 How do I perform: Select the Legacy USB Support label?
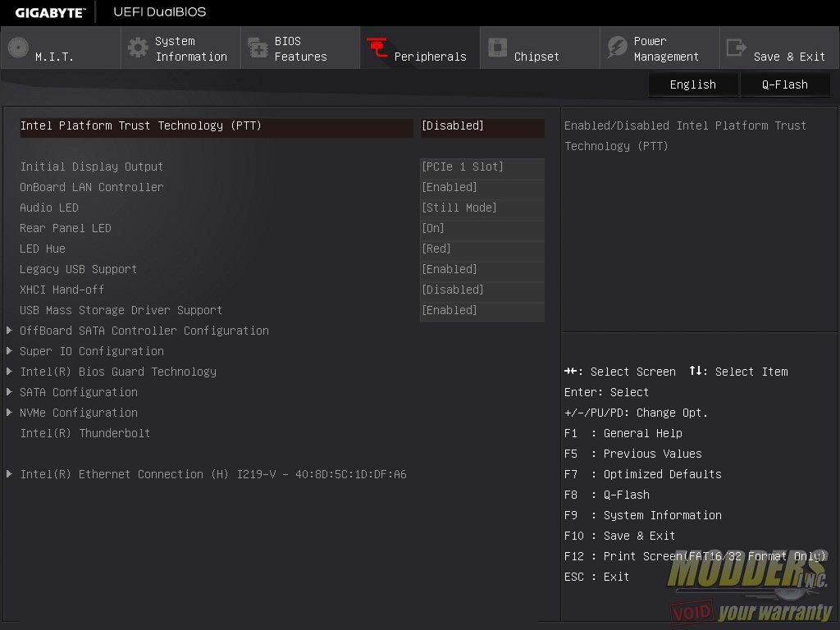(x=78, y=269)
